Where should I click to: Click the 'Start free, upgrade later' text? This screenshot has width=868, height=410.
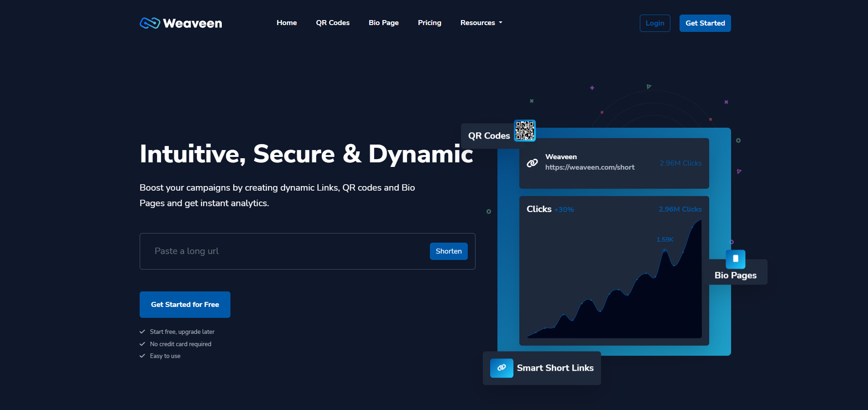tap(182, 332)
